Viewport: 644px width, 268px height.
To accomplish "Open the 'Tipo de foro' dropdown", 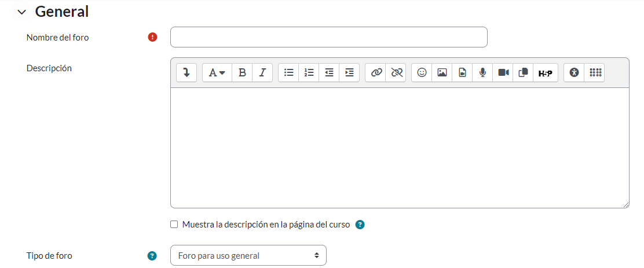I will click(x=248, y=255).
